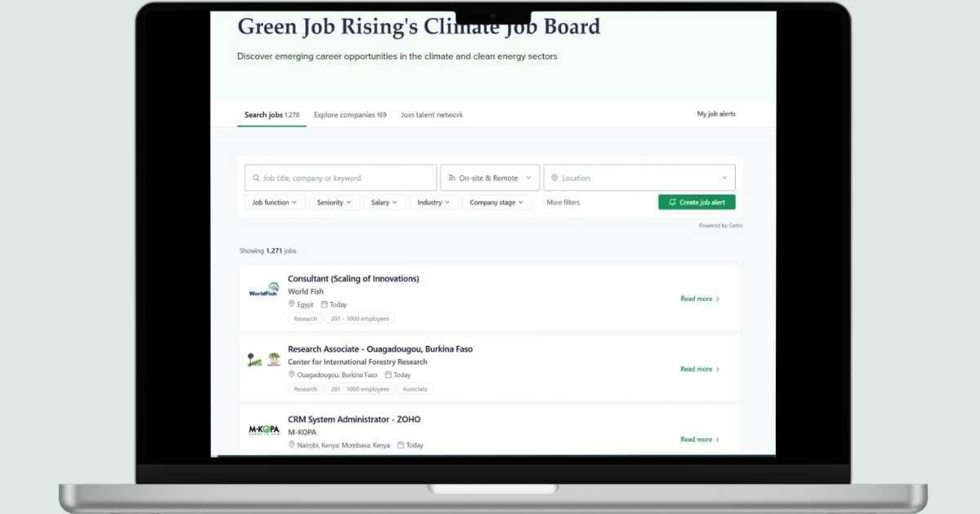The height and width of the screenshot is (514, 980).
Task: Click the World Fish company name
Action: [x=305, y=291]
